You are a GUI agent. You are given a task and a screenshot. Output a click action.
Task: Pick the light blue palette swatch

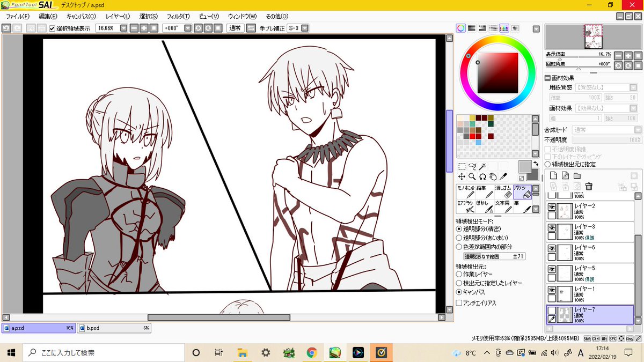478,142
